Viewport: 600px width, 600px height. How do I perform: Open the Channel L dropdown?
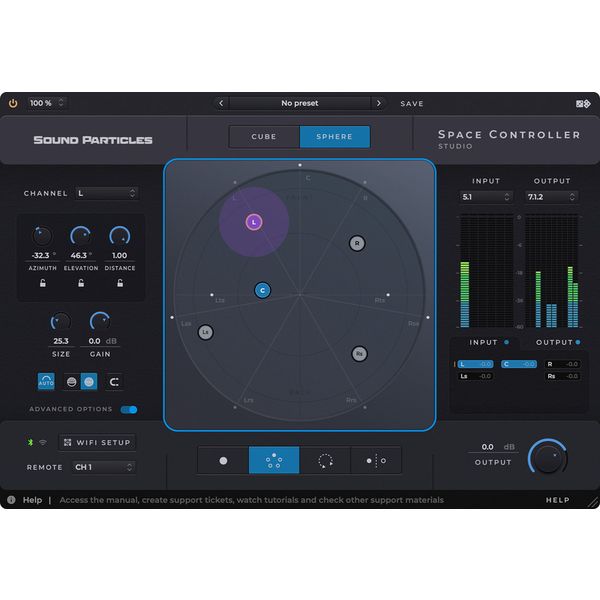(x=107, y=193)
